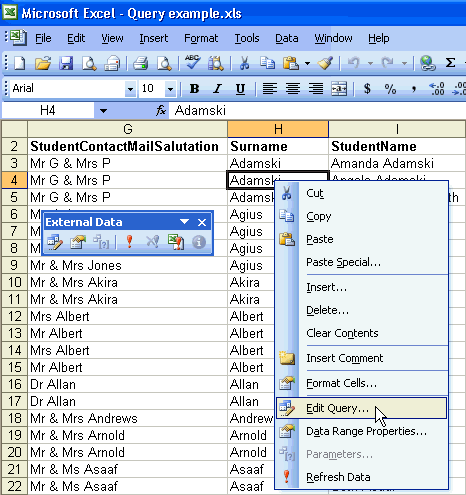Click the Insert Function fx button
Image resolution: width=466 pixels, height=495 pixels.
pos(161,110)
